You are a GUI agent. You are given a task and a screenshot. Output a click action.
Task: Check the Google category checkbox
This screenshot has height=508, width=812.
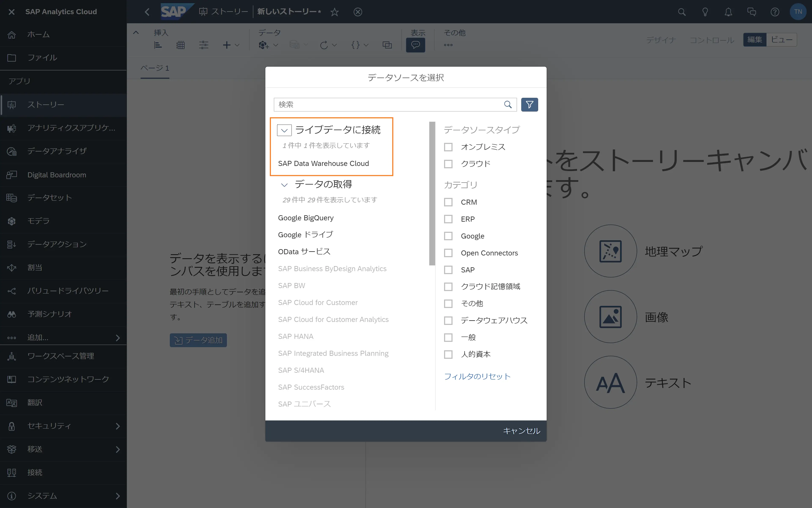pos(448,236)
